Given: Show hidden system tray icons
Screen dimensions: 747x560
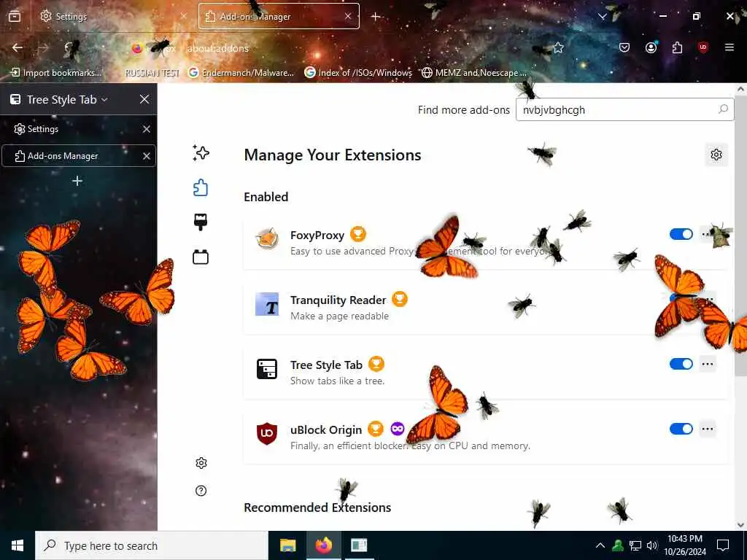Looking at the screenshot, I should click(600, 545).
